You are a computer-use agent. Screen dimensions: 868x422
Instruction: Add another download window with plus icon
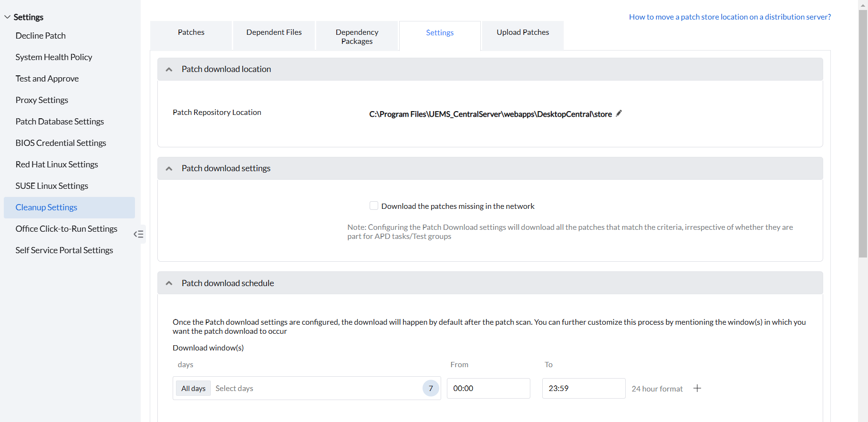(x=697, y=388)
